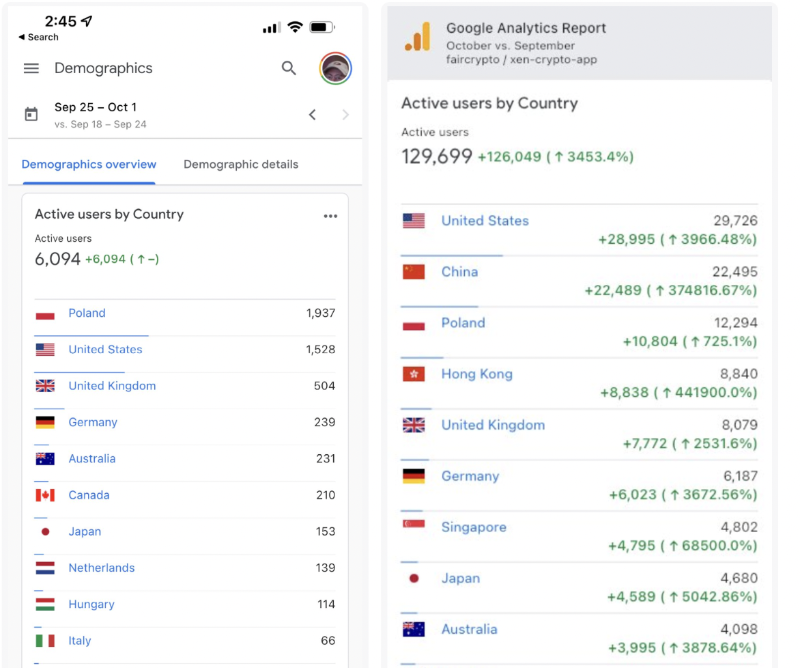
Task: Tap the Italy flag icon
Action: pos(45,640)
